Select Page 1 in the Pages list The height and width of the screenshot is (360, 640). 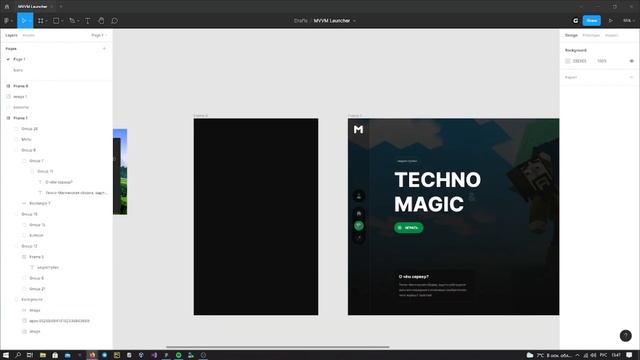point(19,60)
